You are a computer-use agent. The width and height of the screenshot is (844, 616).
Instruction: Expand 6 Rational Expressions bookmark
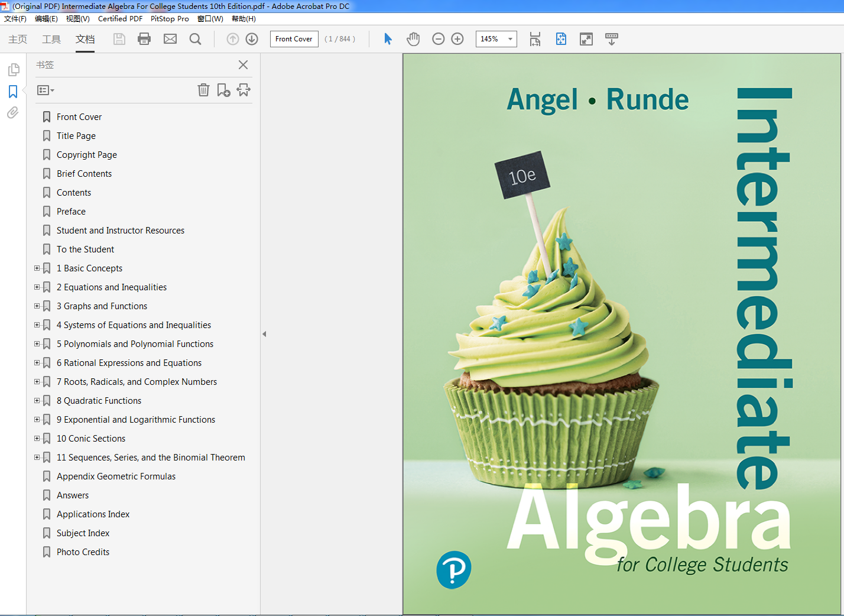(x=37, y=363)
